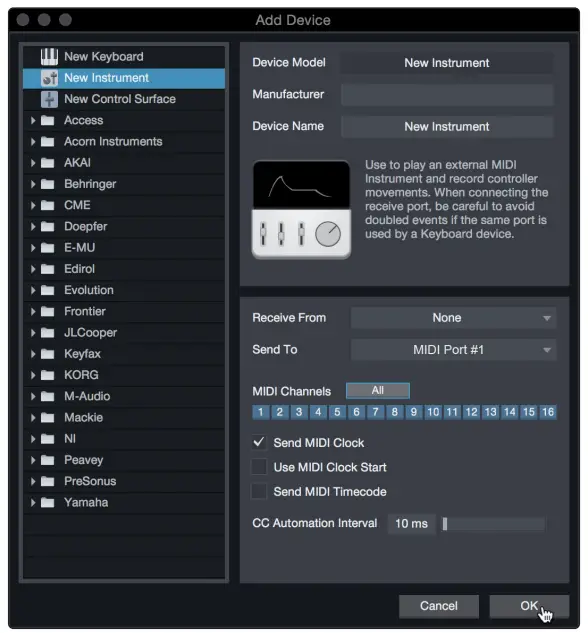Click the Yamaha folder icon
Image resolution: width=588 pixels, height=633 pixels.
[48, 503]
